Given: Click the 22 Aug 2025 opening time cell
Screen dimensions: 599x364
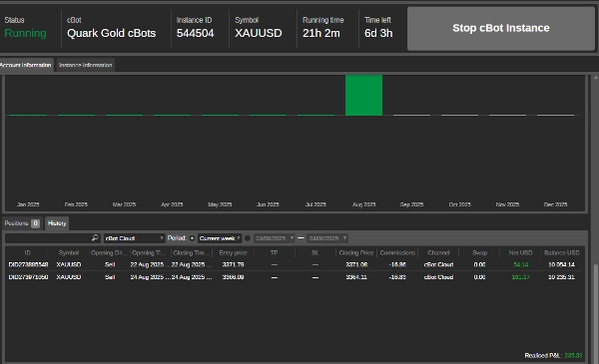Looking at the screenshot, I should click(150, 264).
